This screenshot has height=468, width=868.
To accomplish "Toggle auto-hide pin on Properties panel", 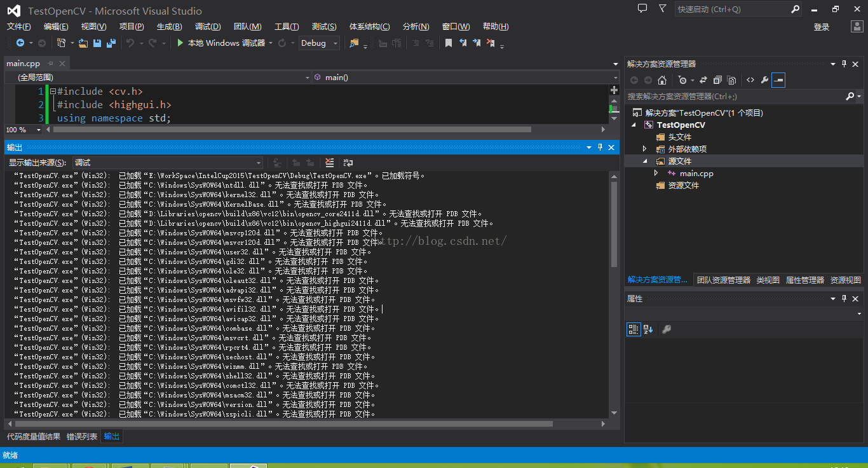I will click(844, 298).
